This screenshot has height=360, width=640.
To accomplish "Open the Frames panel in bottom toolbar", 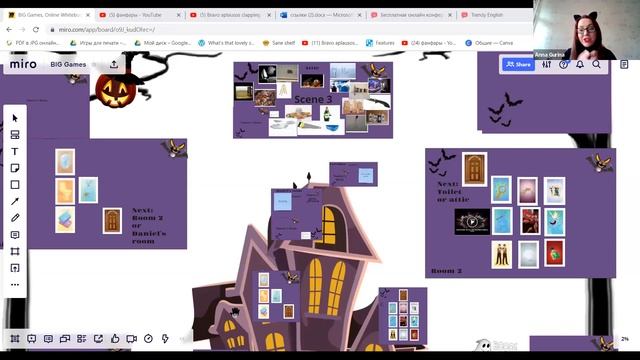I will click(x=15, y=338).
